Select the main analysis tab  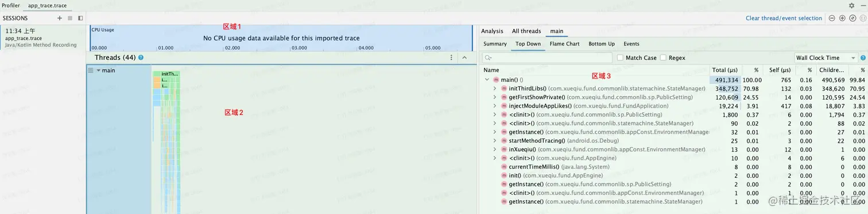(557, 31)
